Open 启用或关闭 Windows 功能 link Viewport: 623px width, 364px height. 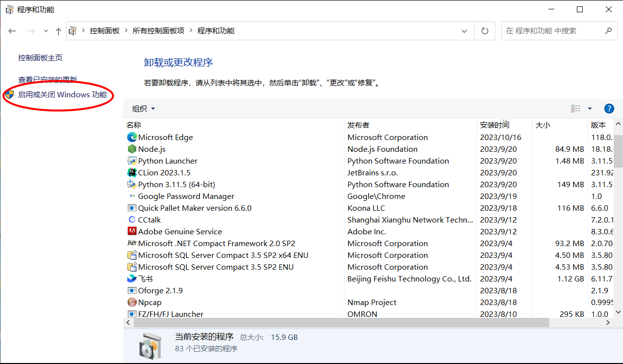tap(62, 95)
